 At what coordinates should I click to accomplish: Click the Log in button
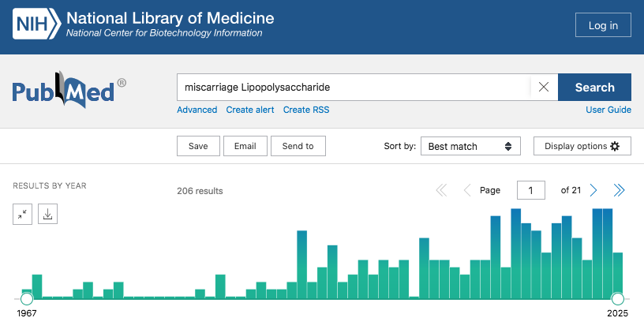pyautogui.click(x=603, y=25)
